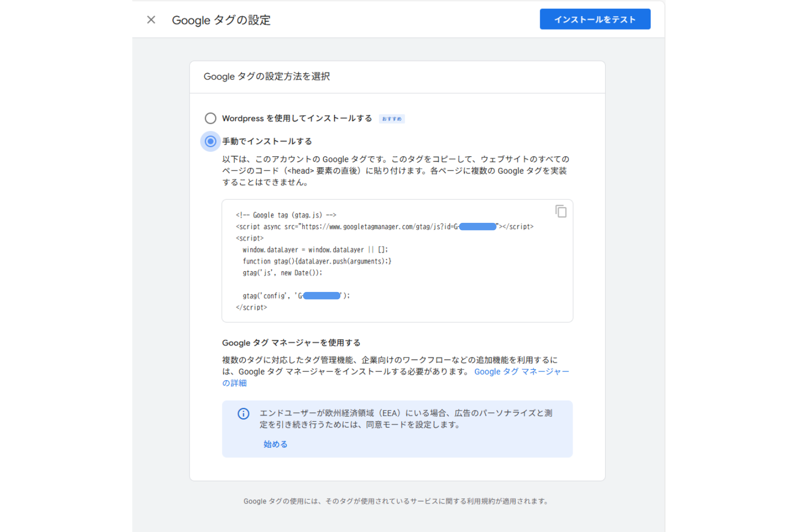Image resolution: width=798 pixels, height=532 pixels.
Task: Click the 以下は、このアカウントの description paragraph
Action: tap(396, 171)
